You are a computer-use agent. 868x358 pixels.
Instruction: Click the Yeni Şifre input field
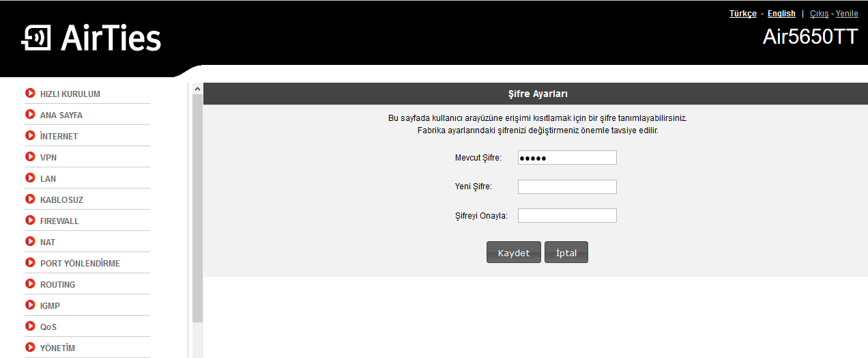coord(567,187)
